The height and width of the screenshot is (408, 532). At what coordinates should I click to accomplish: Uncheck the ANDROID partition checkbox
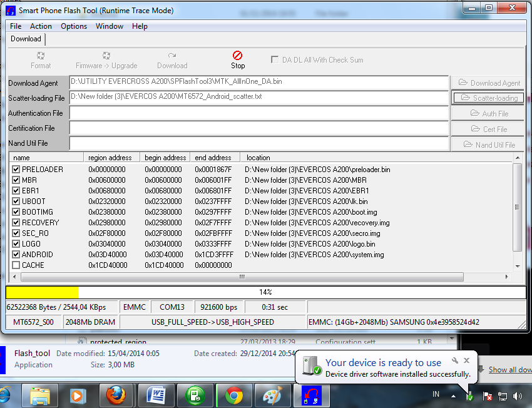(x=16, y=254)
